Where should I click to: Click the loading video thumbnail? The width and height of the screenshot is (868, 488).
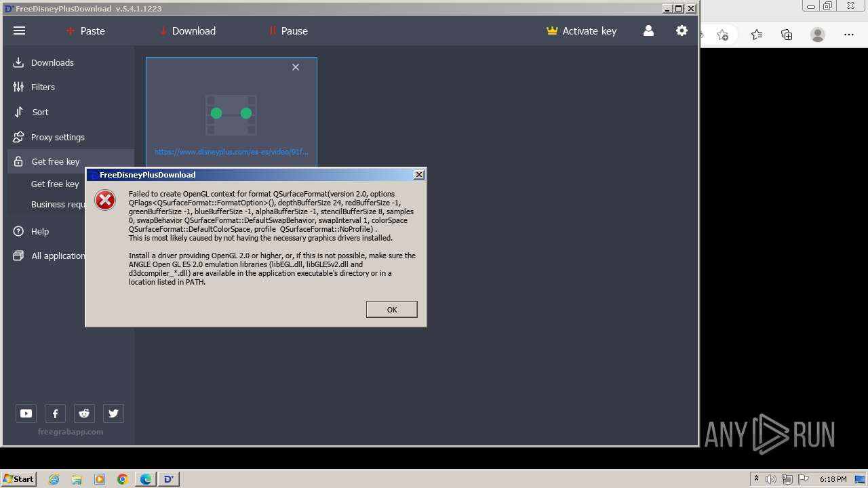click(x=231, y=114)
